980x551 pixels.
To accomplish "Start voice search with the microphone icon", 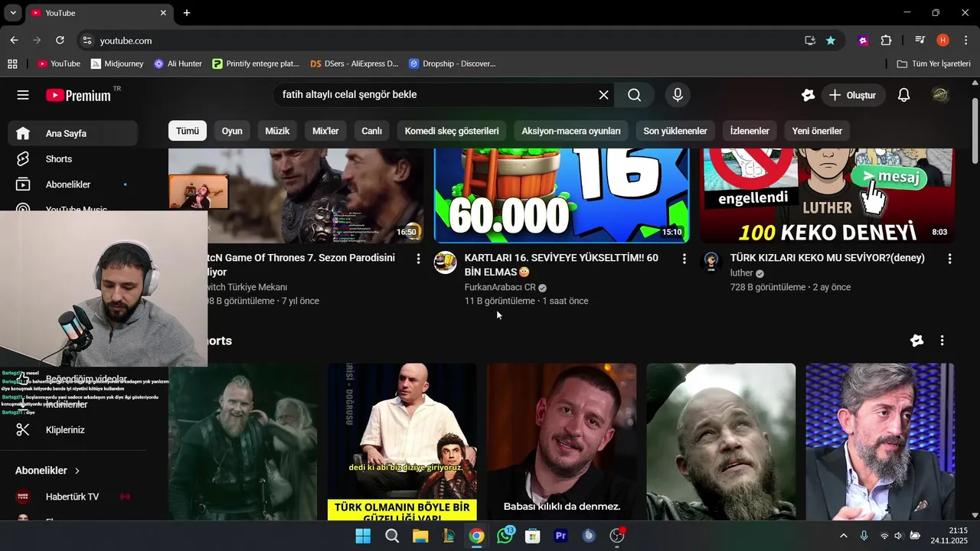I will pos(677,95).
